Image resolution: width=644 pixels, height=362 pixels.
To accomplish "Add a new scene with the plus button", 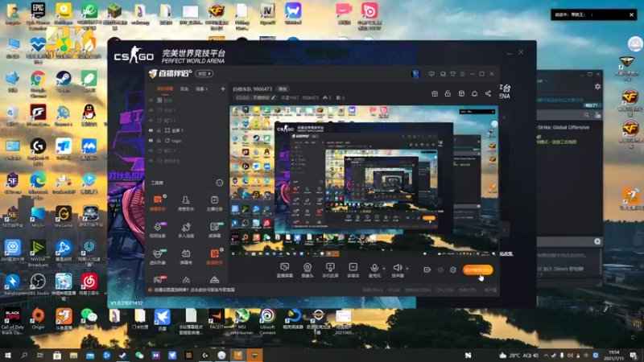I will 223,88.
